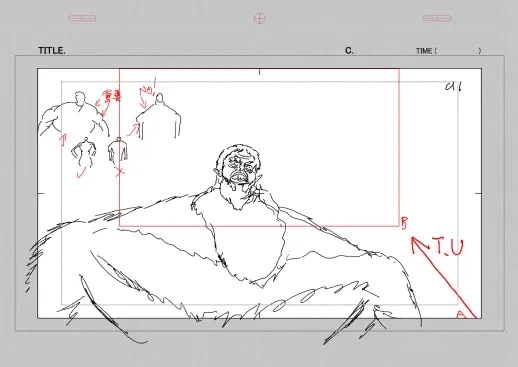Select the left red peg bar slot

click(82, 18)
